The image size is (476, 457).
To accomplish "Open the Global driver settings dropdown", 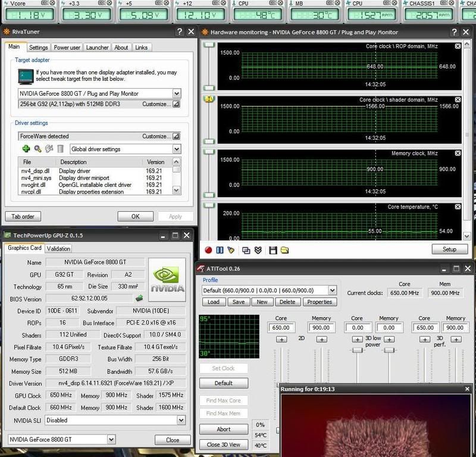I will 177,149.
